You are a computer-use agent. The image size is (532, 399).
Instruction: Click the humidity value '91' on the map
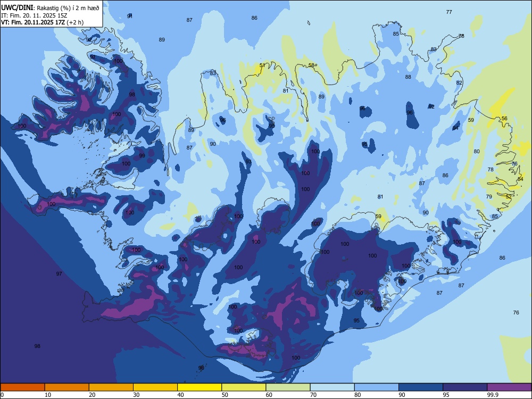click(130, 16)
